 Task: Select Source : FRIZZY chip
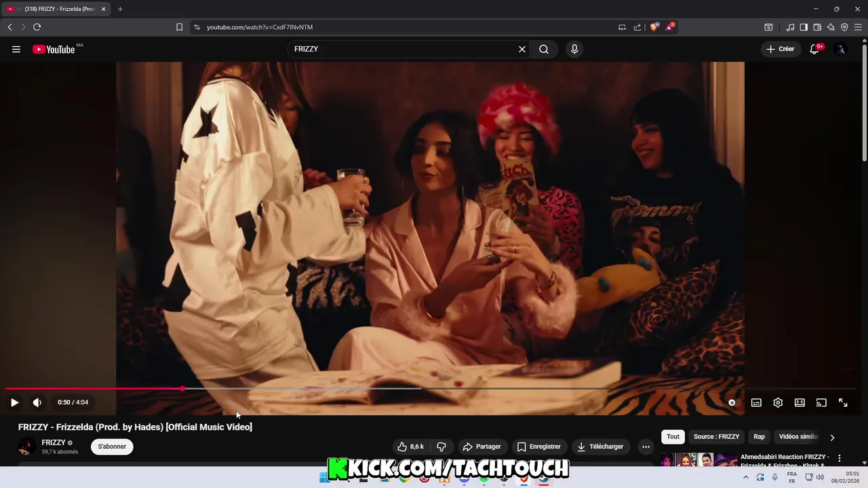point(716,436)
